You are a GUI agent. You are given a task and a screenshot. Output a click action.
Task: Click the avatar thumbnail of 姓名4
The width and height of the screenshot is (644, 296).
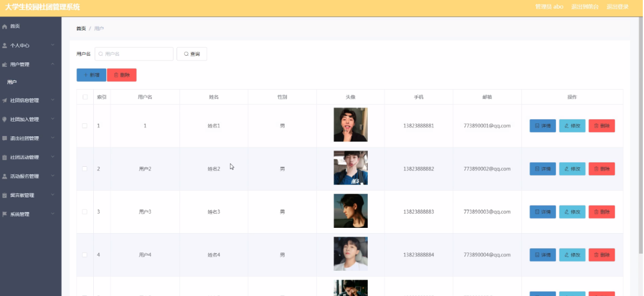[350, 254]
